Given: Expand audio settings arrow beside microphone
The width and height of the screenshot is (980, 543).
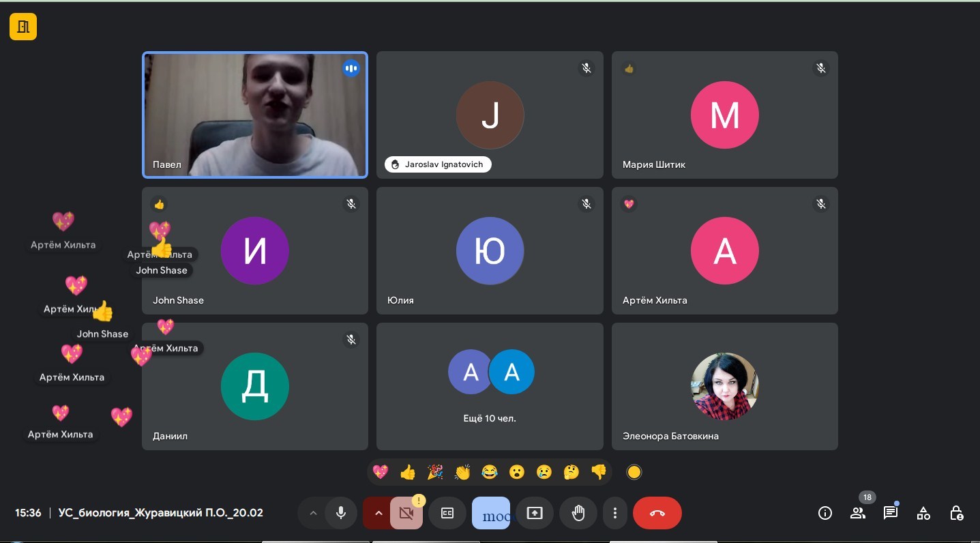Looking at the screenshot, I should tap(313, 513).
